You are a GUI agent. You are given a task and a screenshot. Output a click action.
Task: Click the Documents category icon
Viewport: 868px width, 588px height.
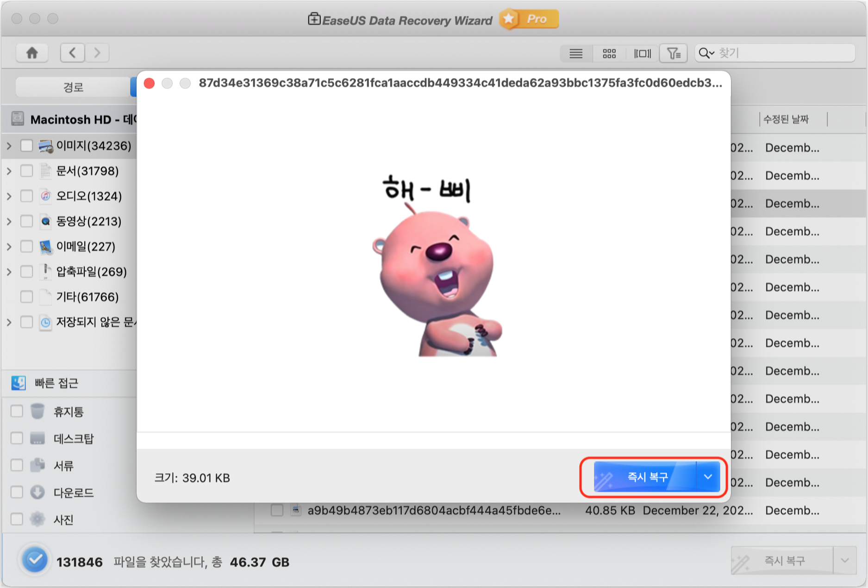45,171
